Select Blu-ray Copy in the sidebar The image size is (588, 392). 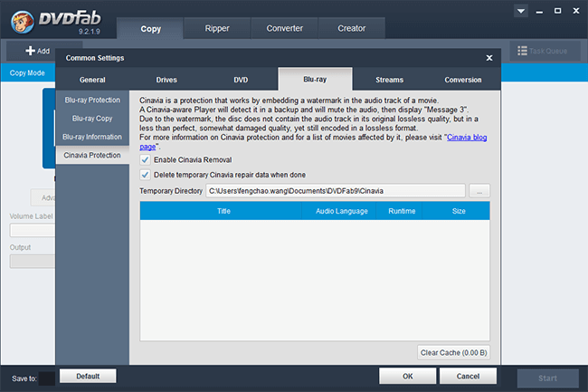pyautogui.click(x=92, y=119)
